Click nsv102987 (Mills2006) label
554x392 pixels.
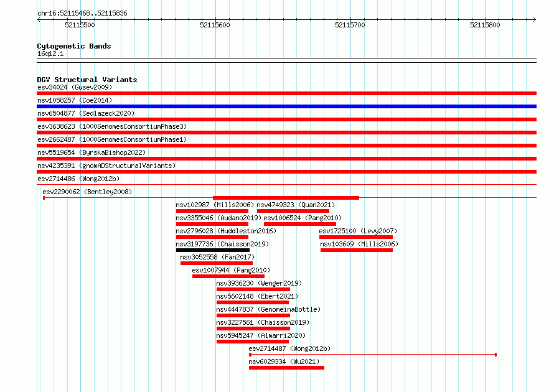point(215,205)
